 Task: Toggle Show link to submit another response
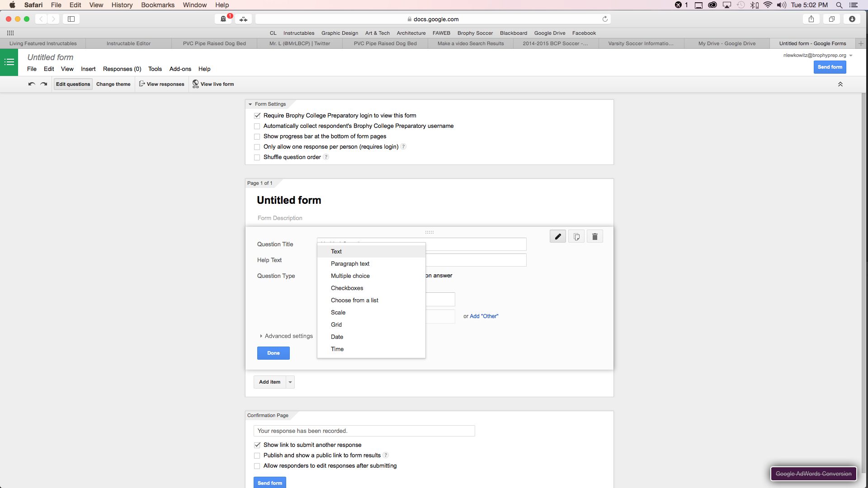pos(258,445)
